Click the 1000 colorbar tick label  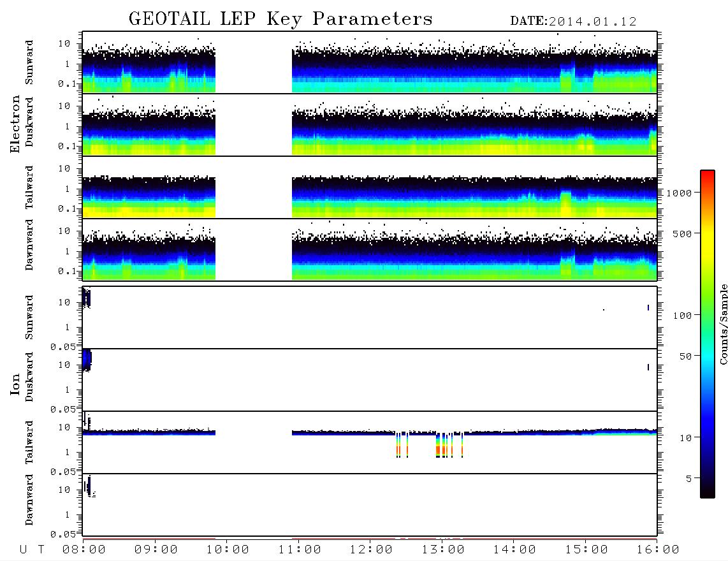click(680, 193)
